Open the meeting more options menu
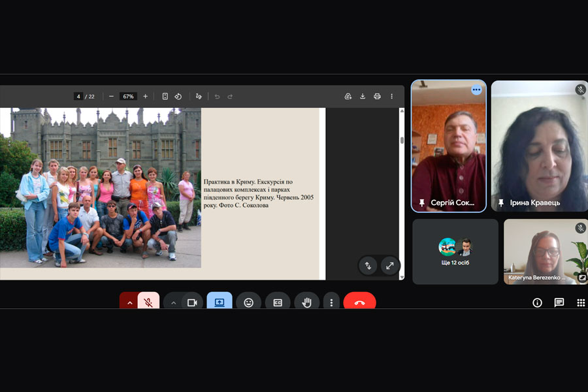This screenshot has height=392, width=588. pos(331,302)
